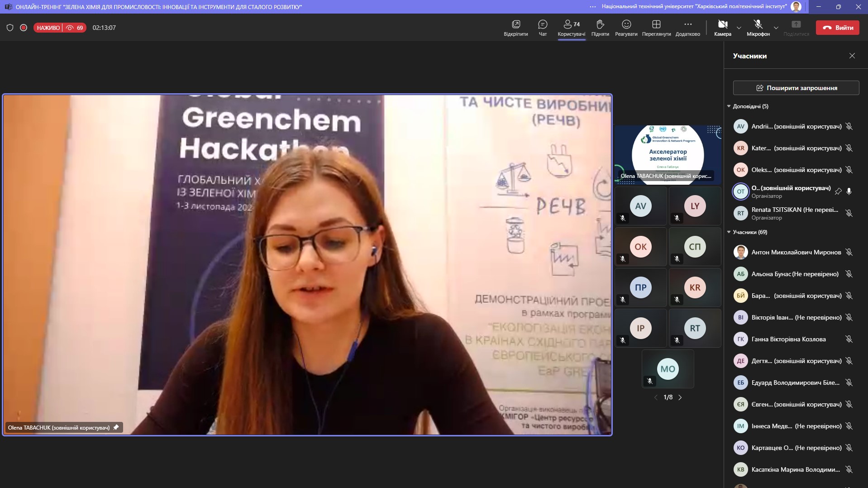Open the View (Переглянути) grid icon
The height and width of the screenshot is (488, 868).
(x=656, y=24)
